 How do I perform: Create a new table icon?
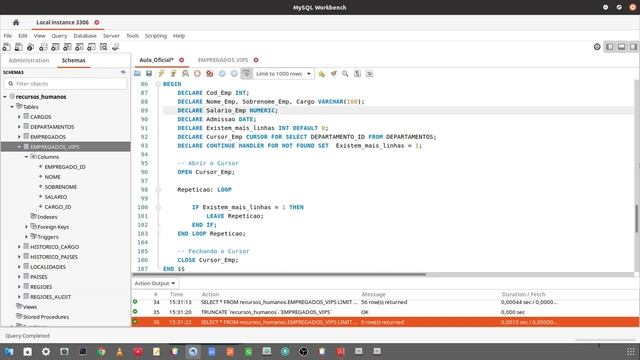coord(55,47)
